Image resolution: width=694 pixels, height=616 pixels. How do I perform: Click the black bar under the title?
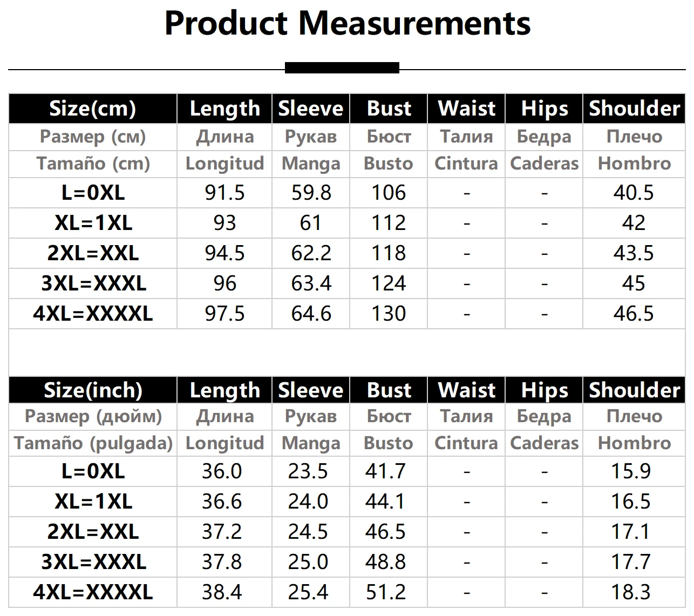(342, 68)
